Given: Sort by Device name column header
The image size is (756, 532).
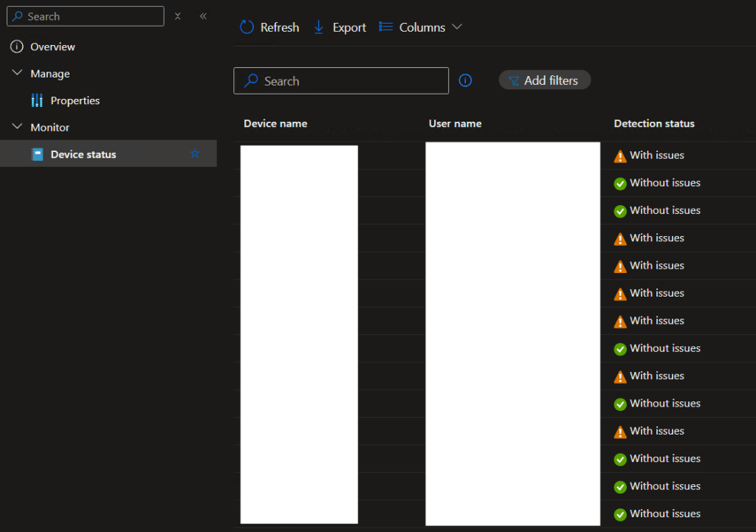Looking at the screenshot, I should click(x=275, y=123).
